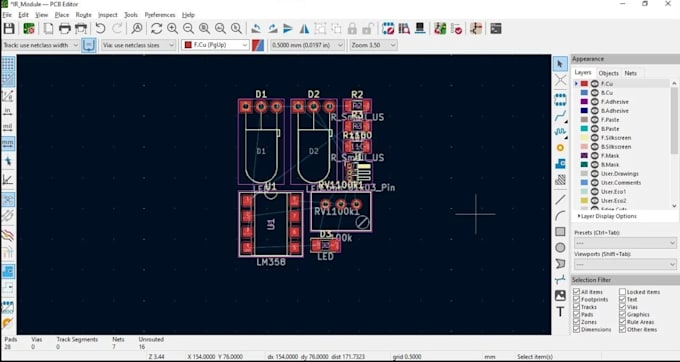This screenshot has width=680, height=362.
Task: Select the Add Text tool
Action: click(x=560, y=312)
